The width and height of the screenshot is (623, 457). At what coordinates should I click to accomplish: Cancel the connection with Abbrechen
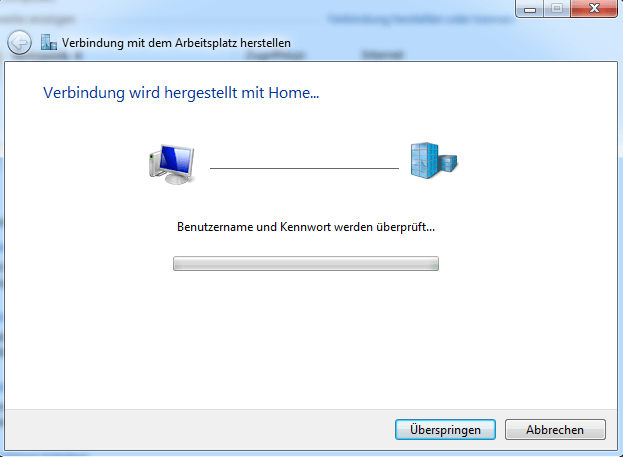(x=555, y=430)
